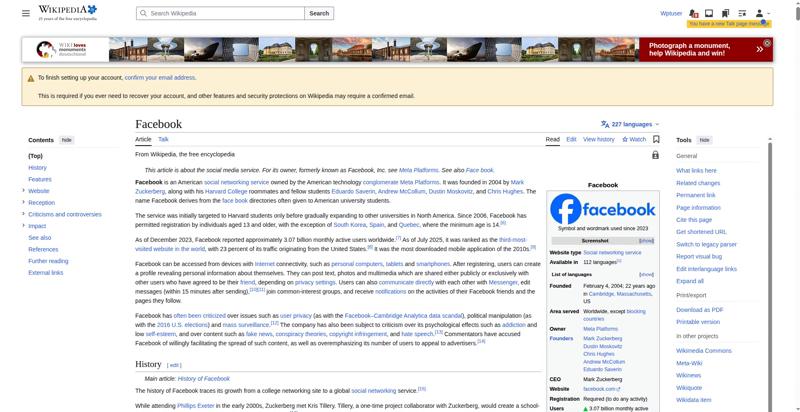
Task: Open What links here tool
Action: (696, 171)
